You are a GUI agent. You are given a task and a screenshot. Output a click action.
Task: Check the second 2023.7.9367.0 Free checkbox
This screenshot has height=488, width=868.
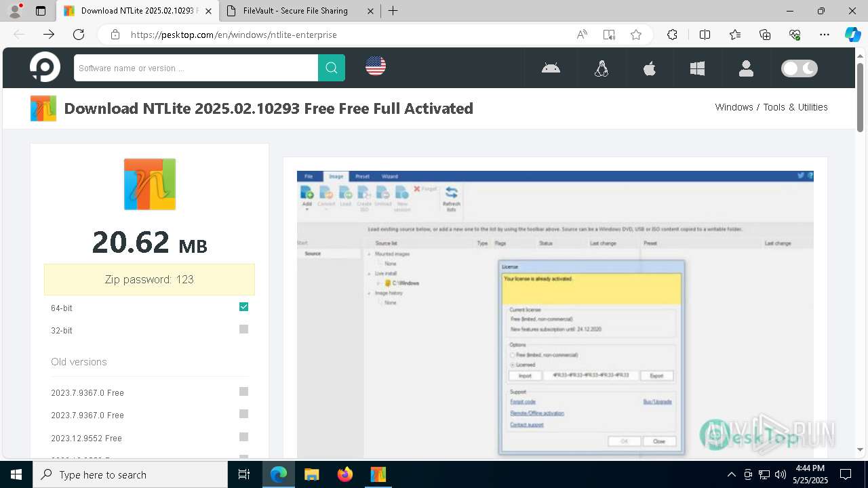pyautogui.click(x=244, y=414)
